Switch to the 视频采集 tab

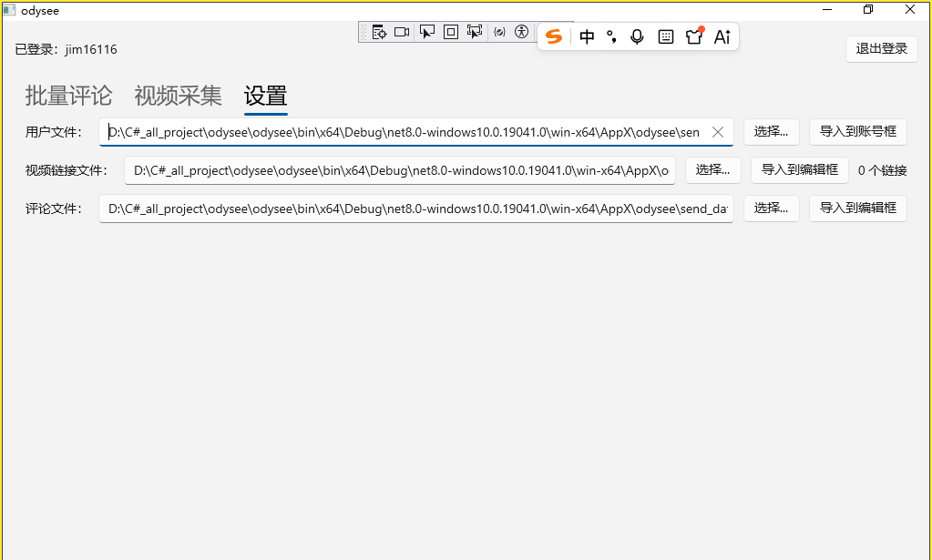click(178, 96)
